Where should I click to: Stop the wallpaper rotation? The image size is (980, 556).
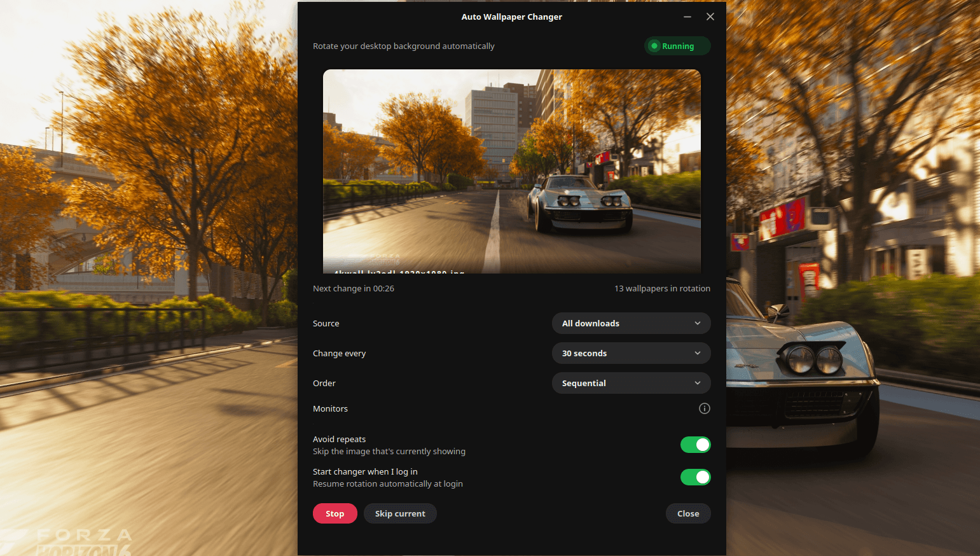pos(335,513)
